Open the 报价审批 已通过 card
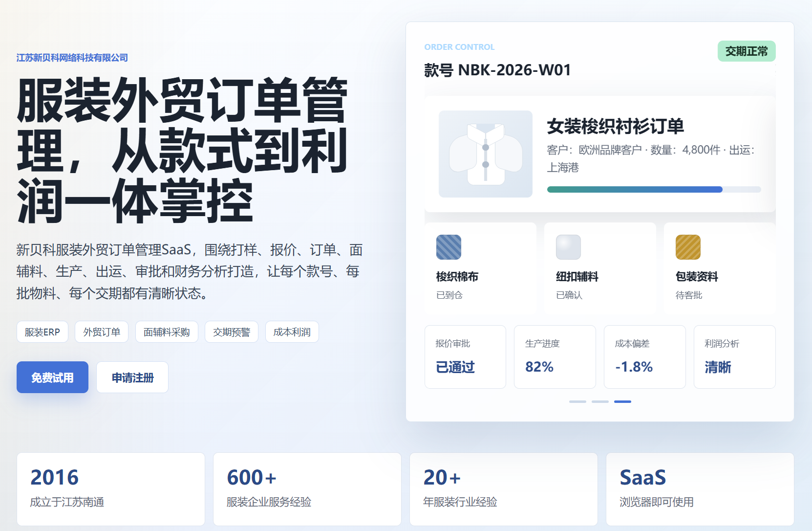Screen dimensions: 812x531 (x=465, y=357)
